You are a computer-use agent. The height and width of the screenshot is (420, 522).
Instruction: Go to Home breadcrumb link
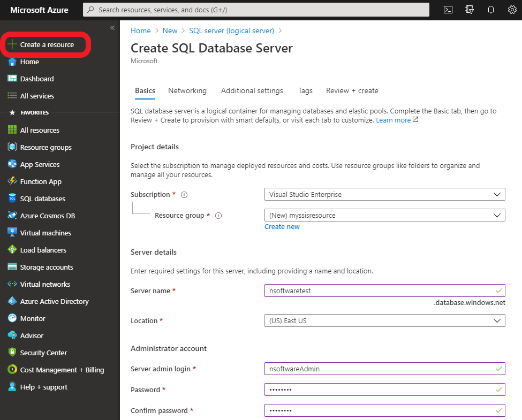point(140,30)
